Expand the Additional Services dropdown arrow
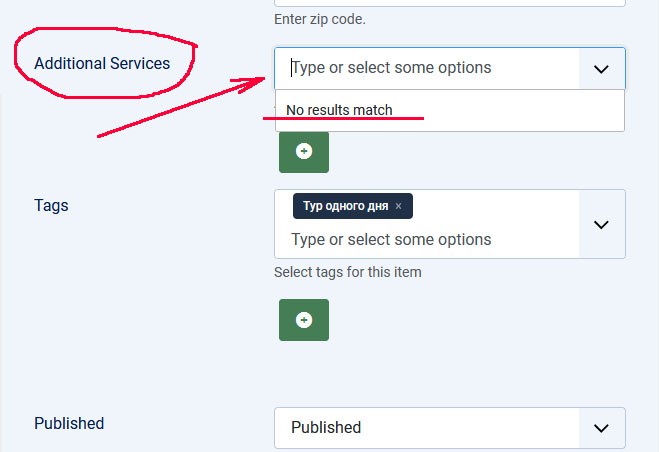The height and width of the screenshot is (452, 659). click(x=601, y=69)
